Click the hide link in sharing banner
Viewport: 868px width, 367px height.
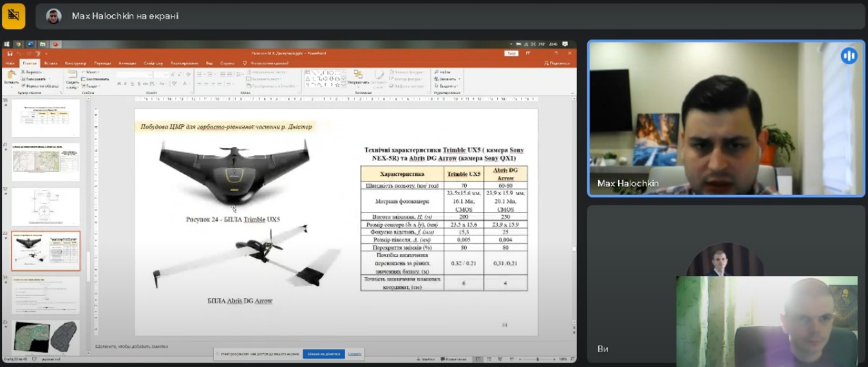(x=355, y=353)
